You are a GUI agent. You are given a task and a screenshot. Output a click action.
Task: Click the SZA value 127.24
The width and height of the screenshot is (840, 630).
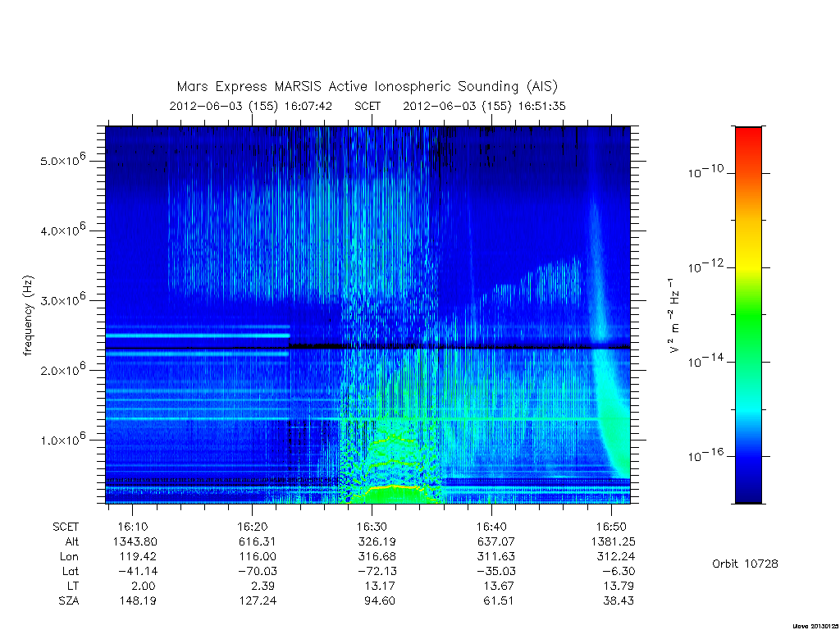[x=258, y=600]
